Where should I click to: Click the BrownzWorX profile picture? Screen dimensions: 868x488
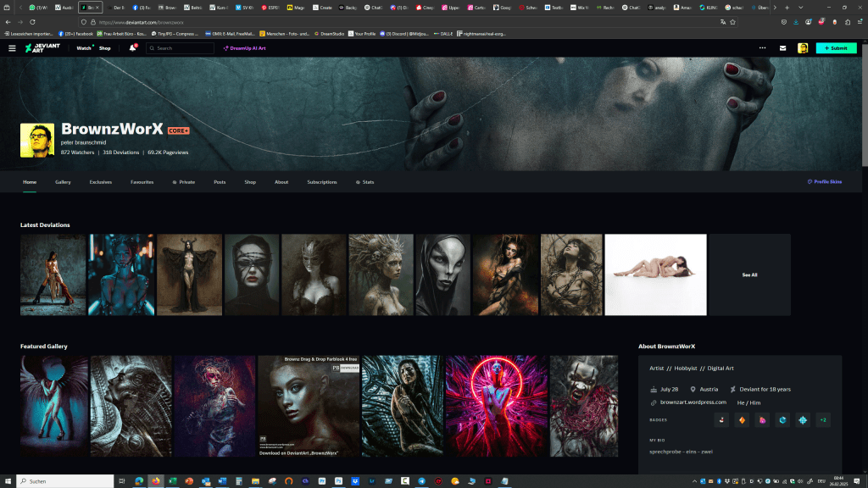(x=37, y=140)
